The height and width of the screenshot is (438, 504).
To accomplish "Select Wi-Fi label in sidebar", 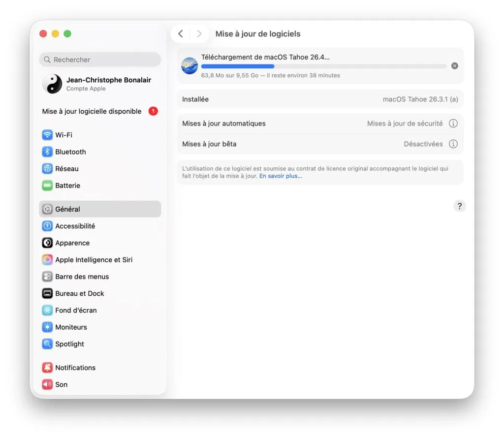I will (x=63, y=135).
